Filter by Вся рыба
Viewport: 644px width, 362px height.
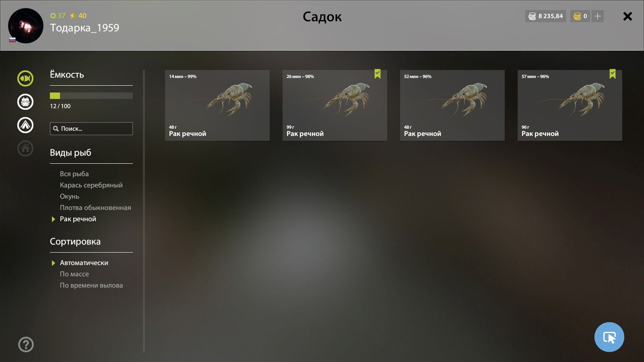pos(74,174)
